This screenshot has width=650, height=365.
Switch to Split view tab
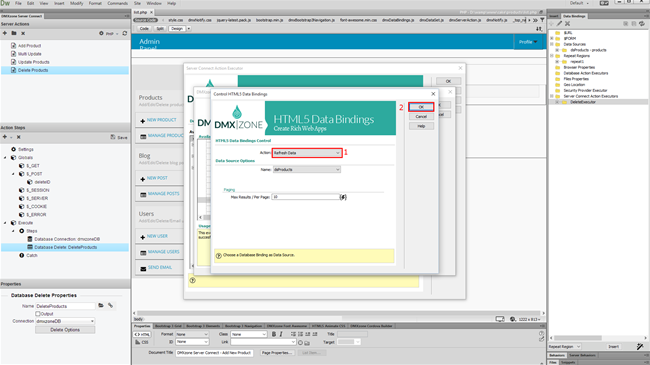click(160, 29)
